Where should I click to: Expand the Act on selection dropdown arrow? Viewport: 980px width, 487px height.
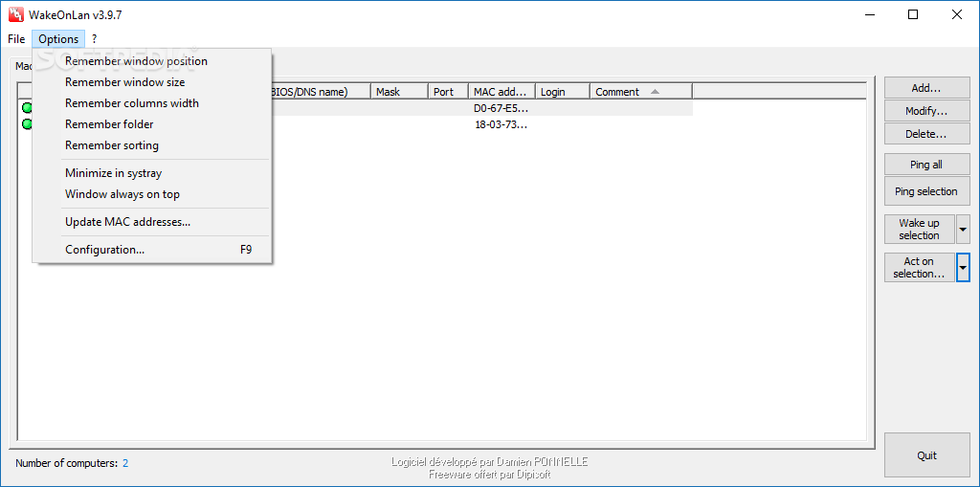click(x=963, y=268)
